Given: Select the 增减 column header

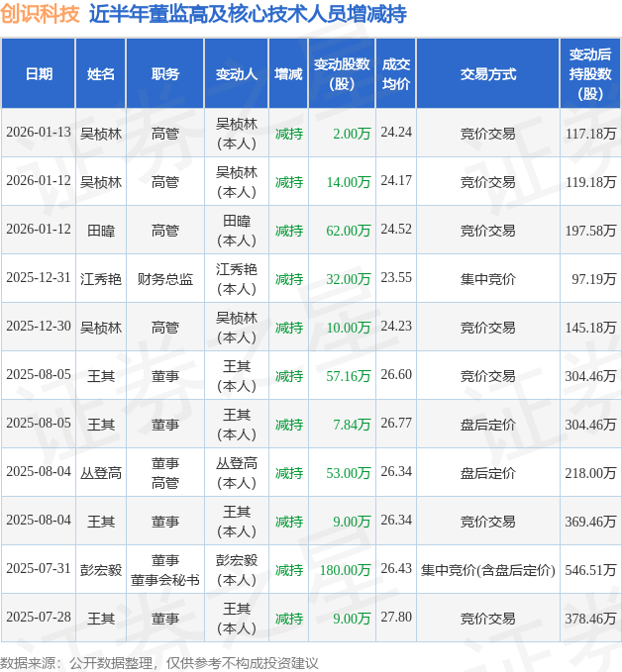Looking at the screenshot, I should pyautogui.click(x=288, y=73).
